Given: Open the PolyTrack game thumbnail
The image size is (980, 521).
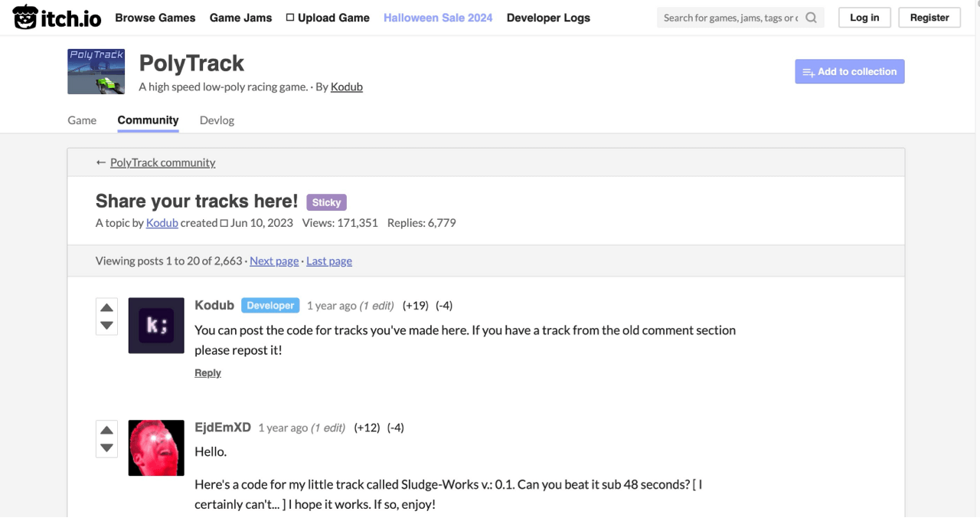Looking at the screenshot, I should pos(96,71).
